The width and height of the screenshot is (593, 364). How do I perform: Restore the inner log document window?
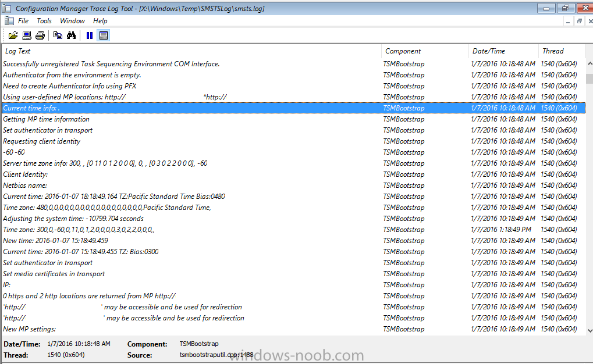click(x=579, y=21)
